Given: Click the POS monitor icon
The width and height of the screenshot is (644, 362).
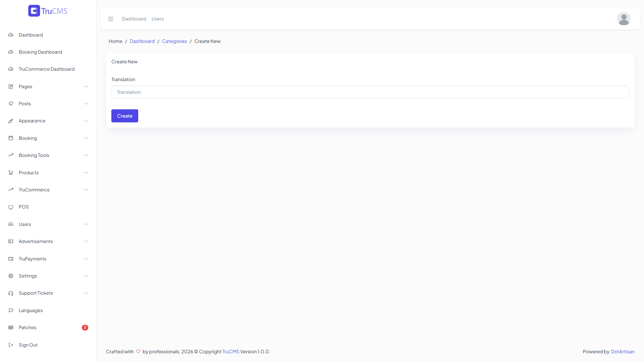Looking at the screenshot, I should pyautogui.click(x=11, y=207).
